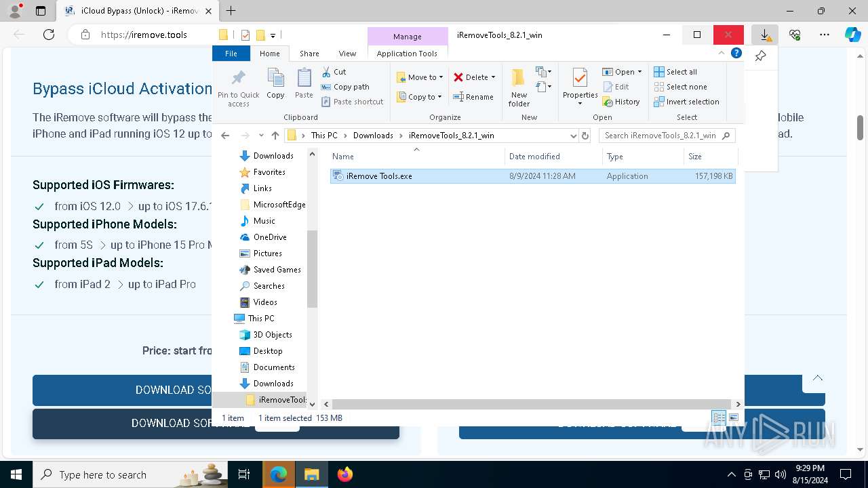
Task: Refresh the Explorer folder view
Action: click(585, 136)
